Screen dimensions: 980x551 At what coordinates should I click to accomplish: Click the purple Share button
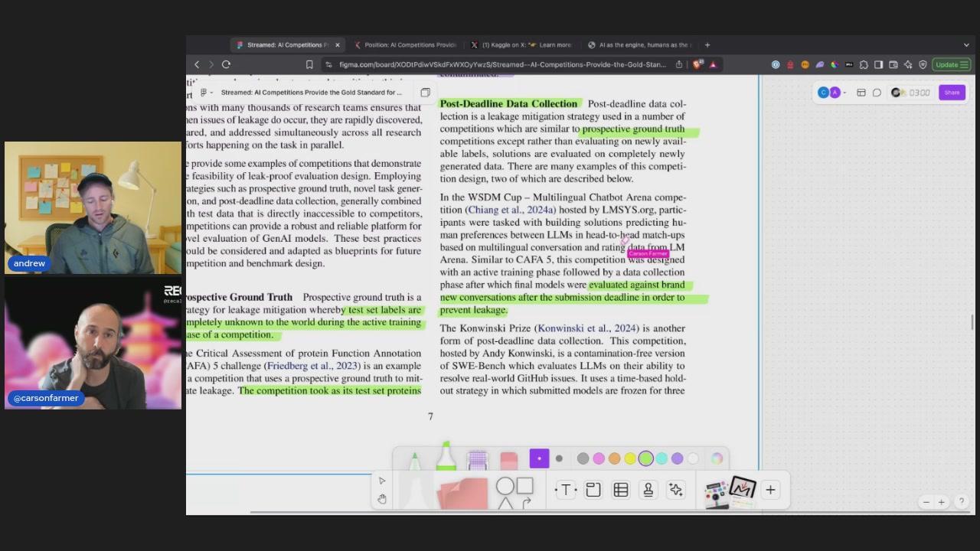click(952, 93)
